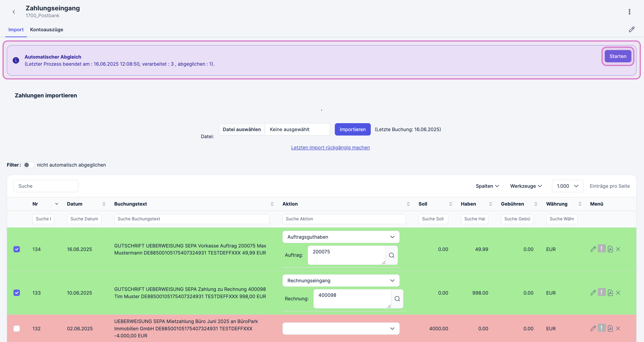
Task: Click search icon next to Auftrag 200075
Action: click(392, 255)
